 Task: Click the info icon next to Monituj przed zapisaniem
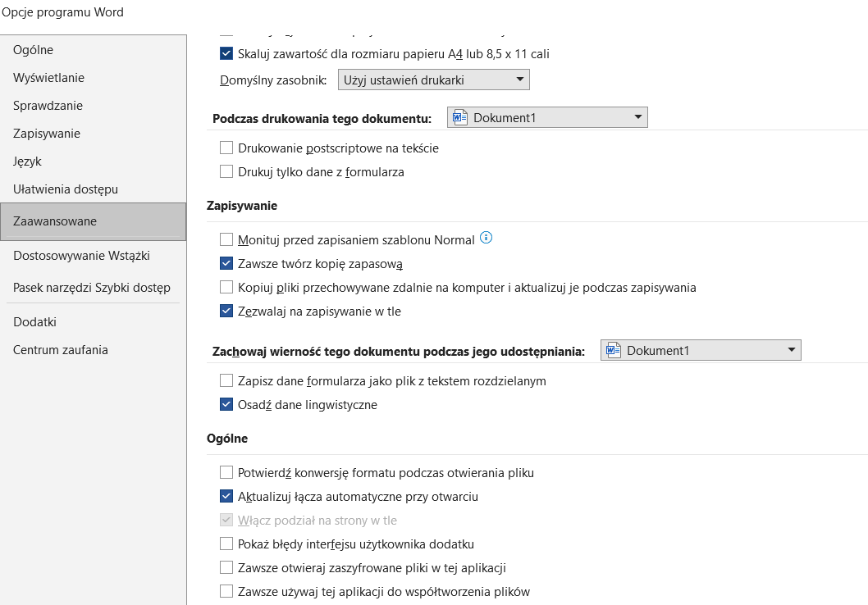486,238
